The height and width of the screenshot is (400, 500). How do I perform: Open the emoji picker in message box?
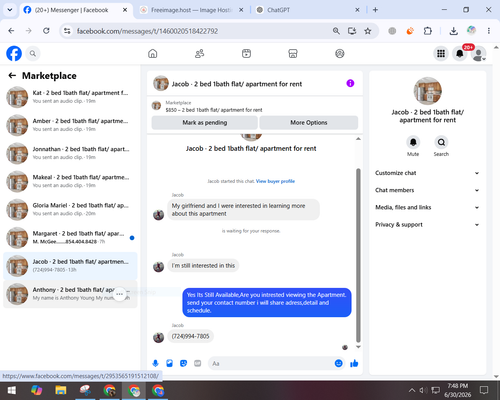[x=338, y=363]
